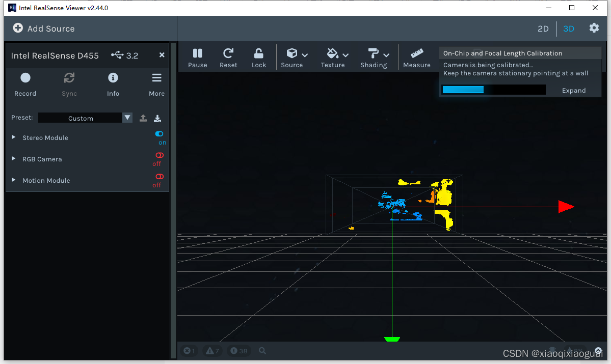Start recording with the Record button
Image resolution: width=611 pixels, height=364 pixels.
pyautogui.click(x=25, y=85)
